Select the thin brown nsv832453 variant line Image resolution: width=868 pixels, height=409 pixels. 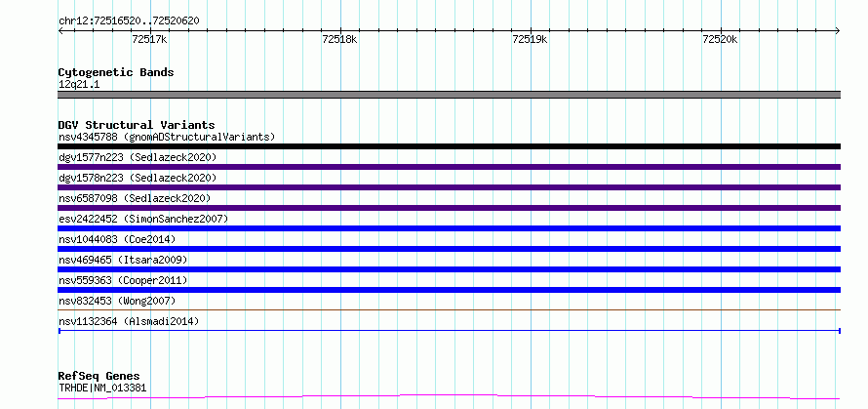[449, 309]
